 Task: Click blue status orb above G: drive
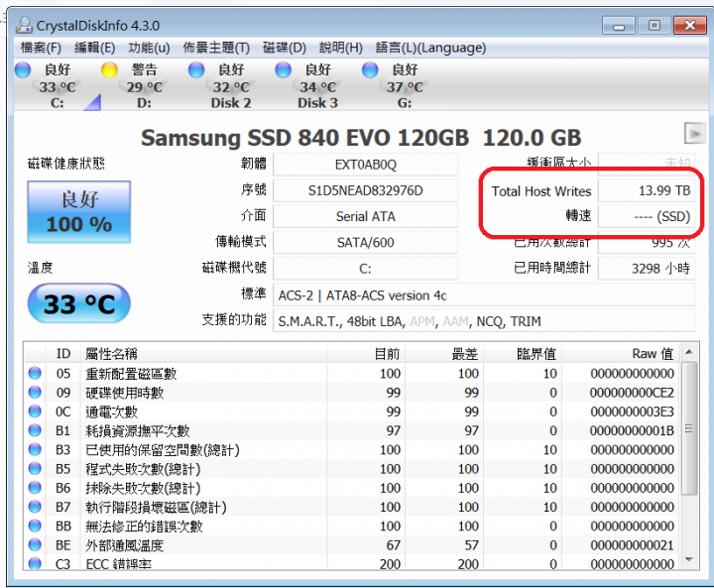[x=370, y=70]
